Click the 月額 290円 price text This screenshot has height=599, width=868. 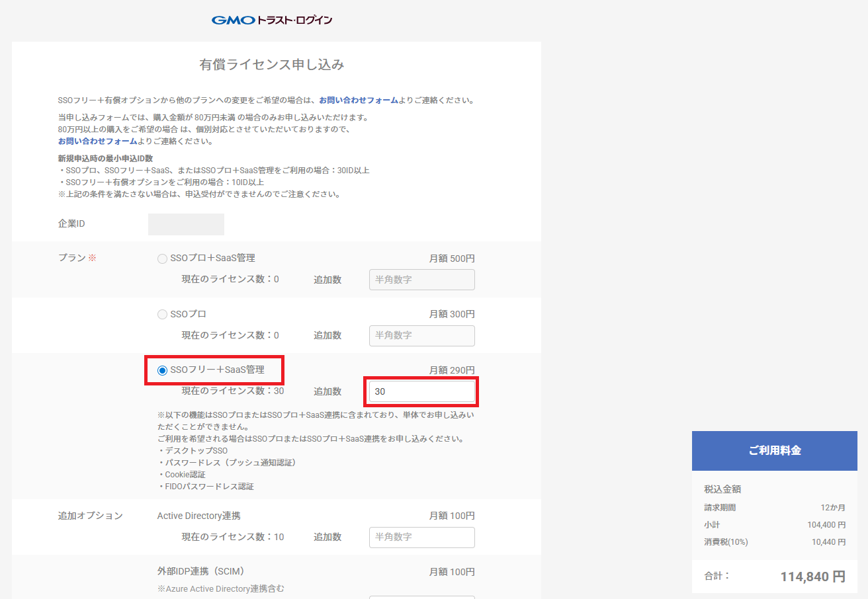452,370
